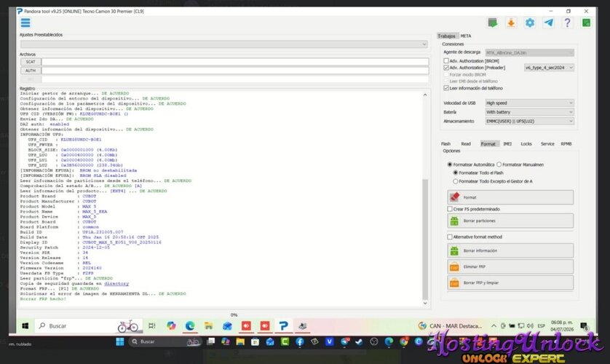Open the Telegram paper plane icon
The height and width of the screenshot is (364, 610).
pos(549,23)
